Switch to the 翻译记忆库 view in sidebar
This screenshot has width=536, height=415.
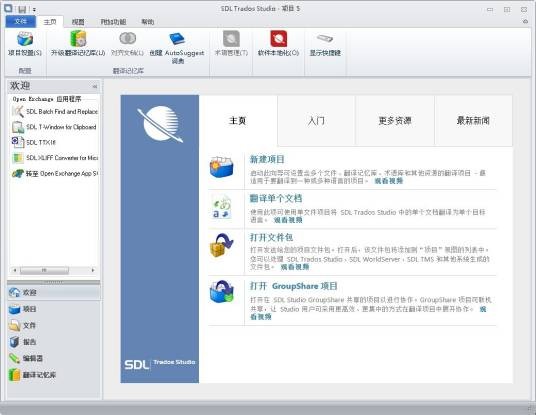coord(33,375)
